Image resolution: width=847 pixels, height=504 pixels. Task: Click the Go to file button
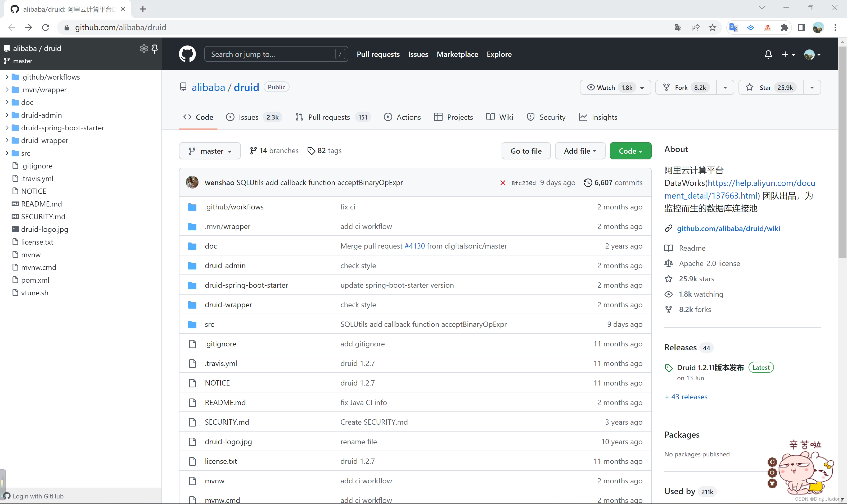(x=526, y=151)
